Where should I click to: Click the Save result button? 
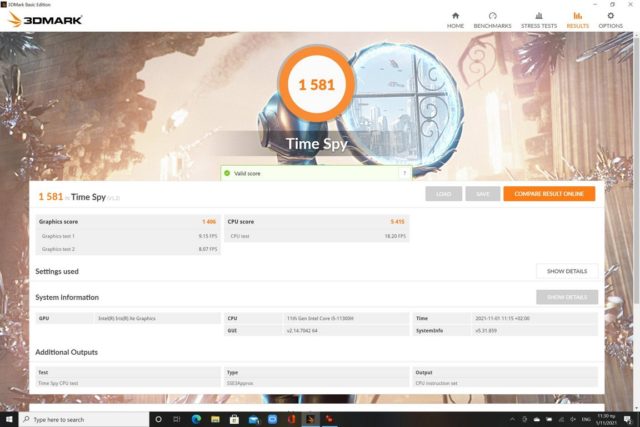pyautogui.click(x=482, y=194)
